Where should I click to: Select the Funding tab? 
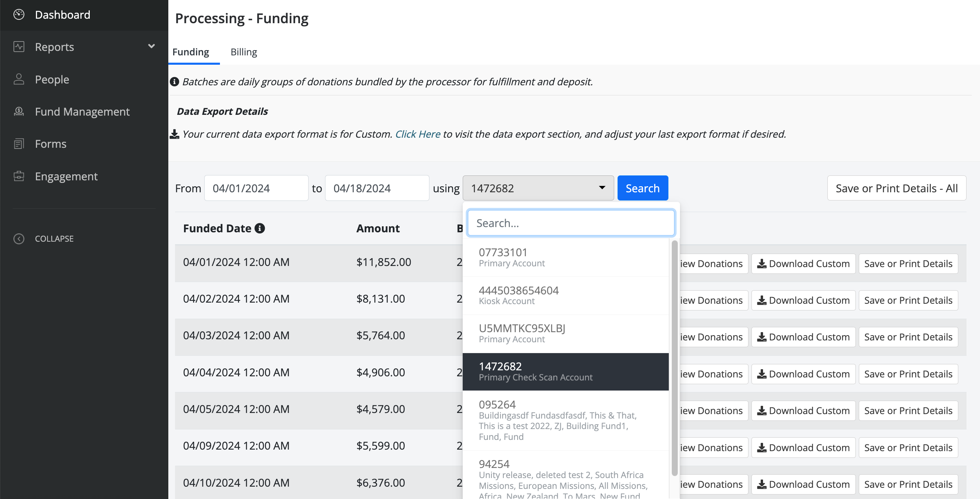(190, 52)
